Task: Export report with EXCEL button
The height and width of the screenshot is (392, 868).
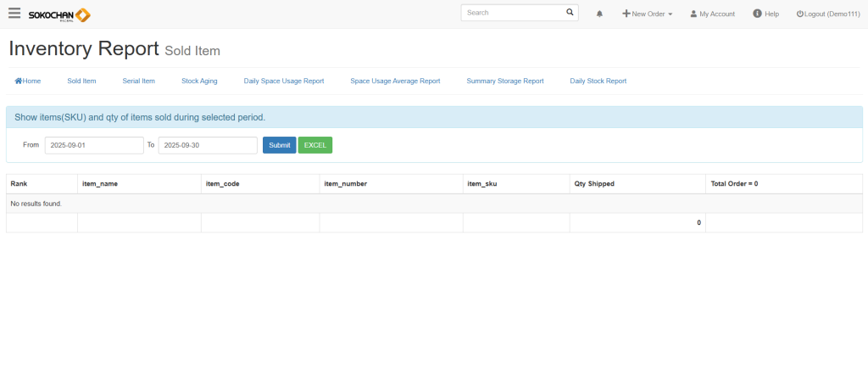Action: coord(315,146)
